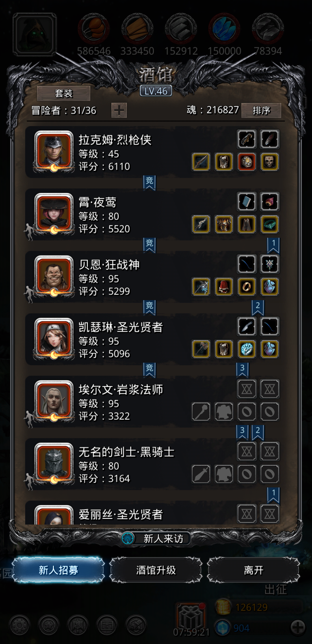The image size is (312, 644).
Task: Expand team bookmark 1 under 霄·夜莺
Action: click(273, 245)
